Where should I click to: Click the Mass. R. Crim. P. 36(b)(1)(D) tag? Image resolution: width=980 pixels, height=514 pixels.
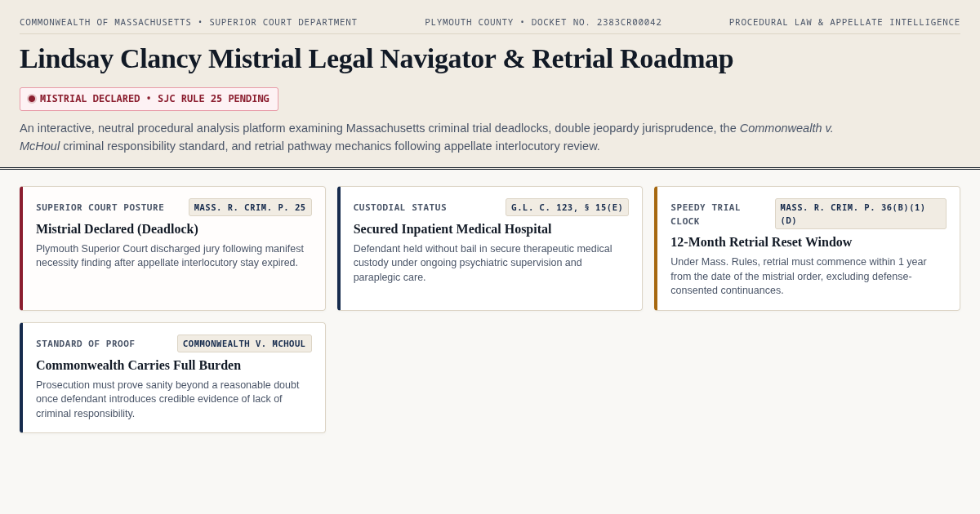coord(860,214)
